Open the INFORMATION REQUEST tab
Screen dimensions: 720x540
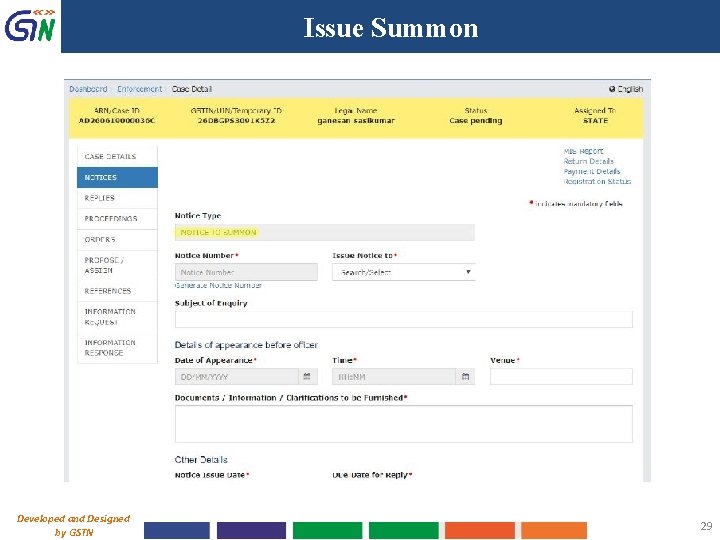117,317
